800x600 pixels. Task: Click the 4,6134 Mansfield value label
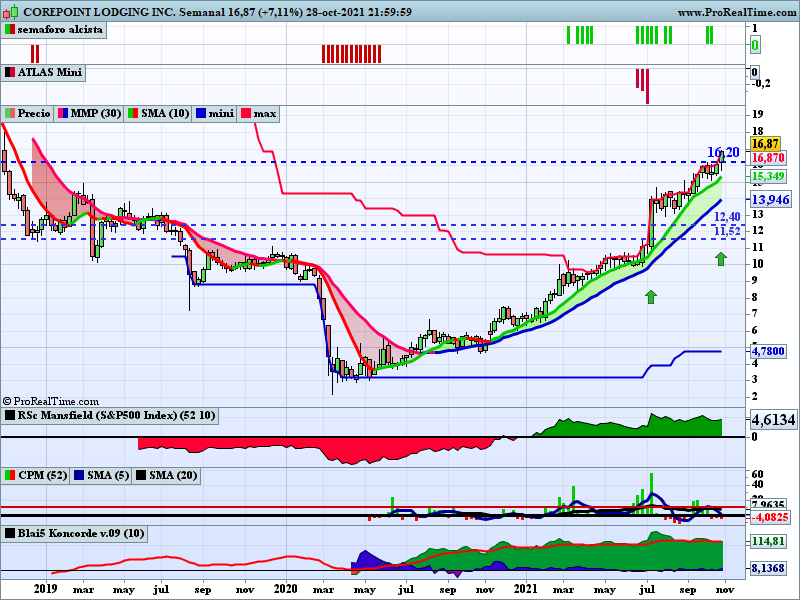[773, 420]
